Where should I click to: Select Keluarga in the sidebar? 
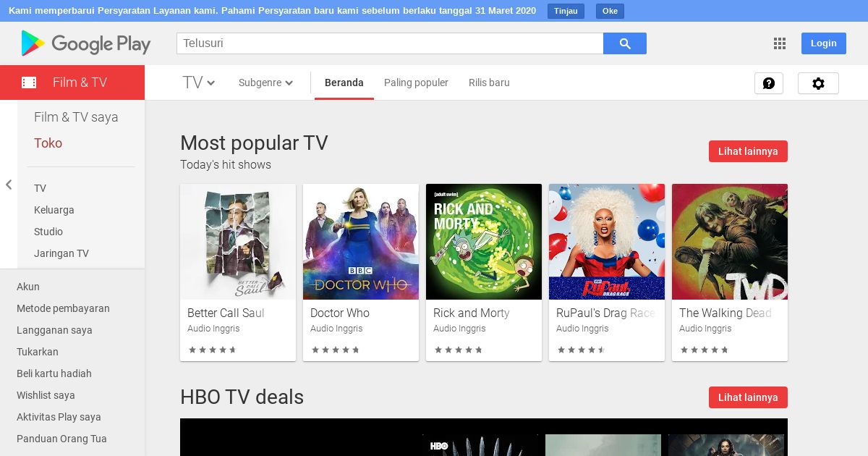point(54,210)
